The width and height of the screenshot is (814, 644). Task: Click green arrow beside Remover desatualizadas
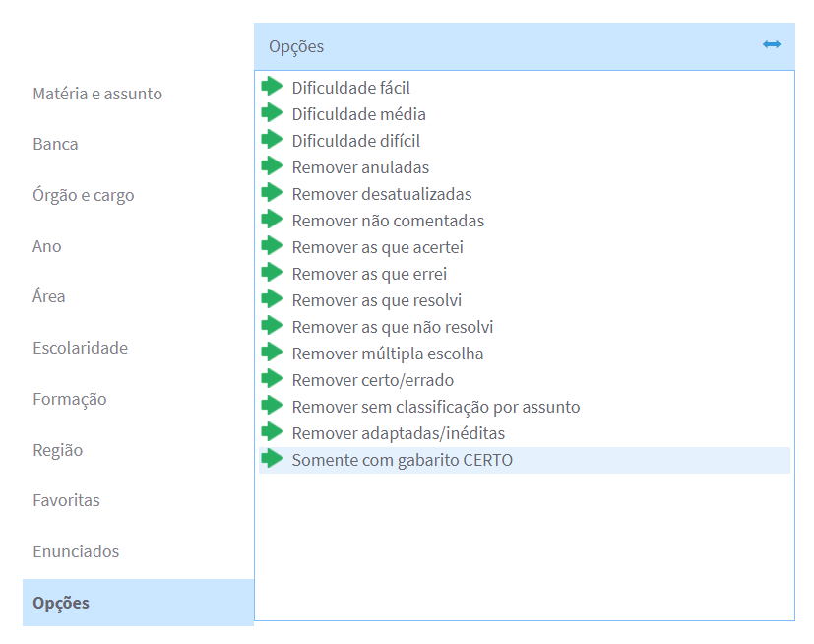[273, 193]
